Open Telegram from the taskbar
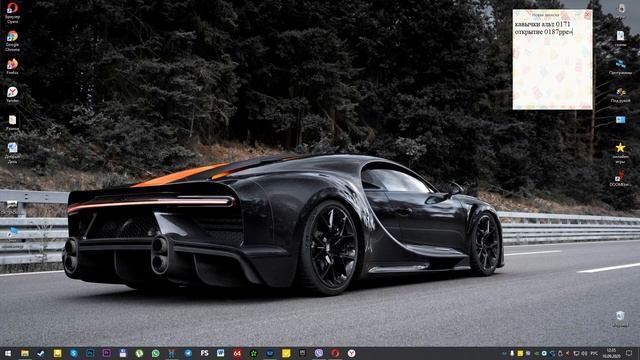This screenshot has height=360, width=640. coord(188,353)
